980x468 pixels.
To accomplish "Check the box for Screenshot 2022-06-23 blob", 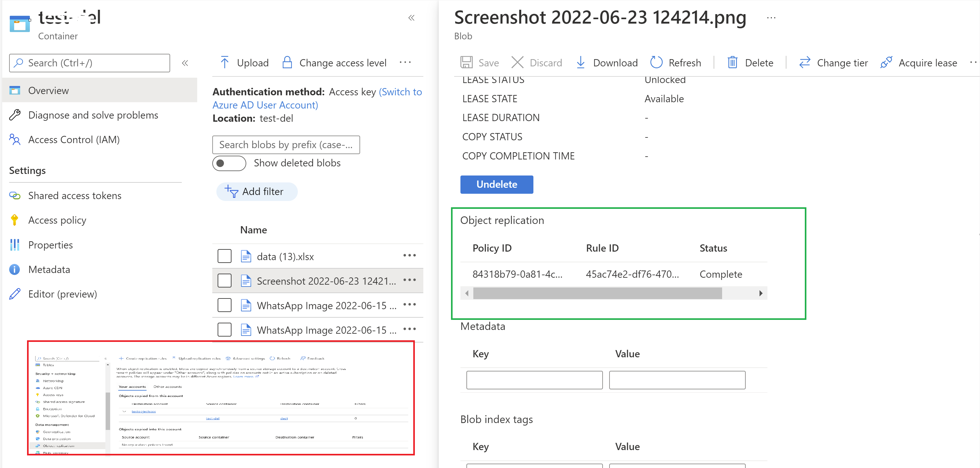I will tap(225, 281).
